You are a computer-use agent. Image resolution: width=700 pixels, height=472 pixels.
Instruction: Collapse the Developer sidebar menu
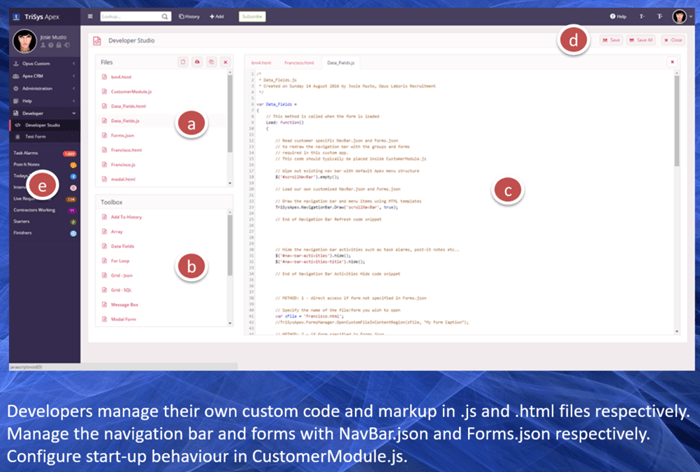(45, 113)
